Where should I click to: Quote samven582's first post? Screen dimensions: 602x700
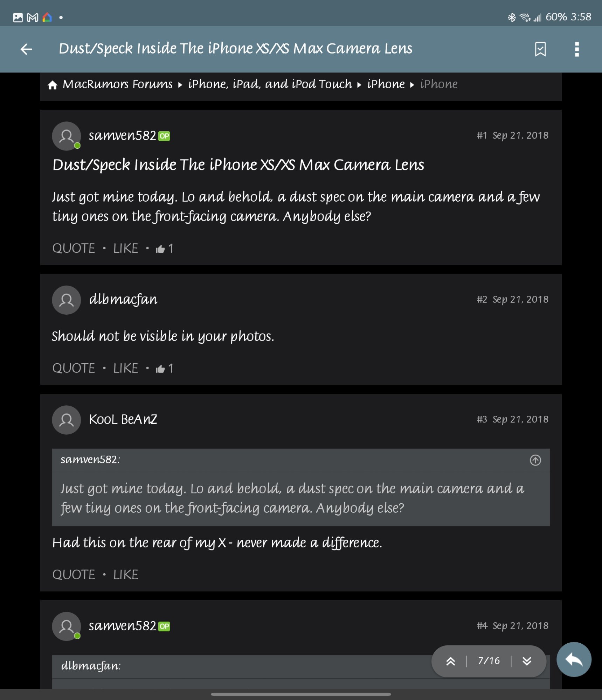pos(74,248)
